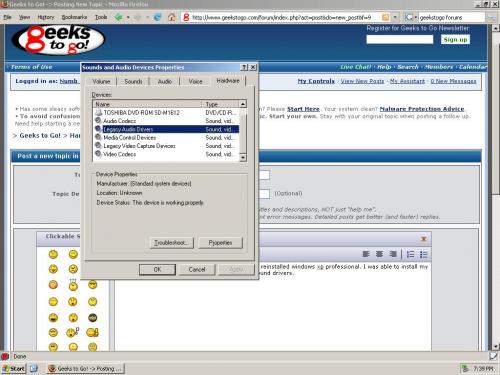Click the Troubleshoot button

(x=171, y=243)
